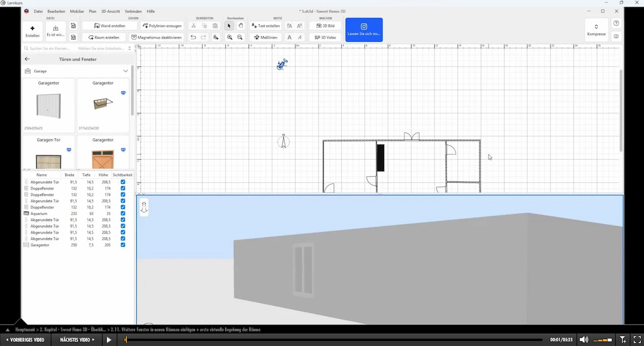Uncheck visibility of first Abgerundete Tür

(123, 182)
